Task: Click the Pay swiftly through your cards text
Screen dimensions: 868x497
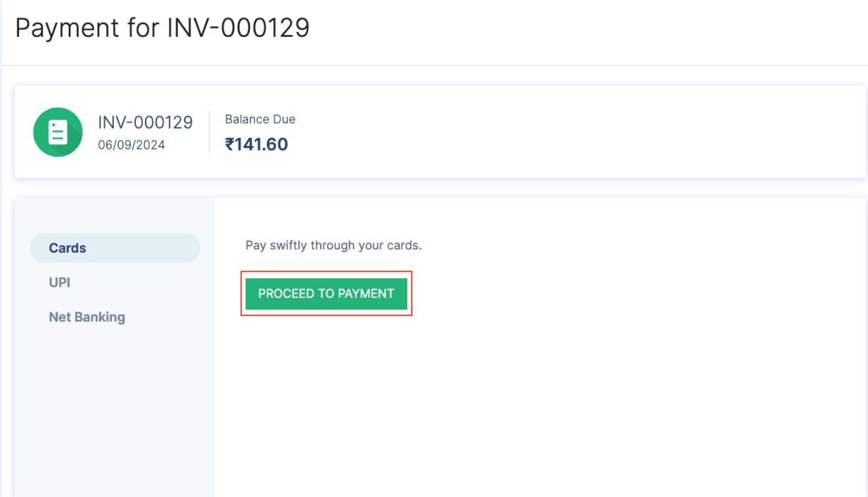Action: [333, 245]
